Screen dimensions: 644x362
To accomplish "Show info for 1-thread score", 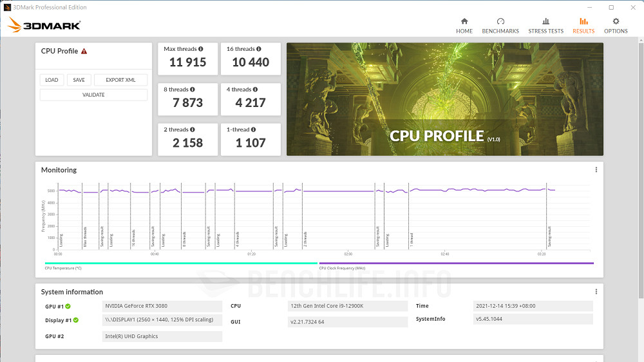I will [x=253, y=129].
